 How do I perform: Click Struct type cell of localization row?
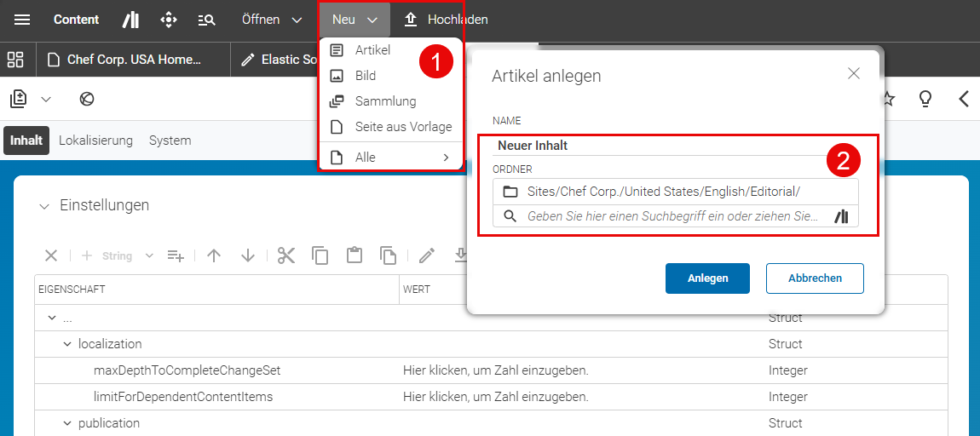[786, 344]
